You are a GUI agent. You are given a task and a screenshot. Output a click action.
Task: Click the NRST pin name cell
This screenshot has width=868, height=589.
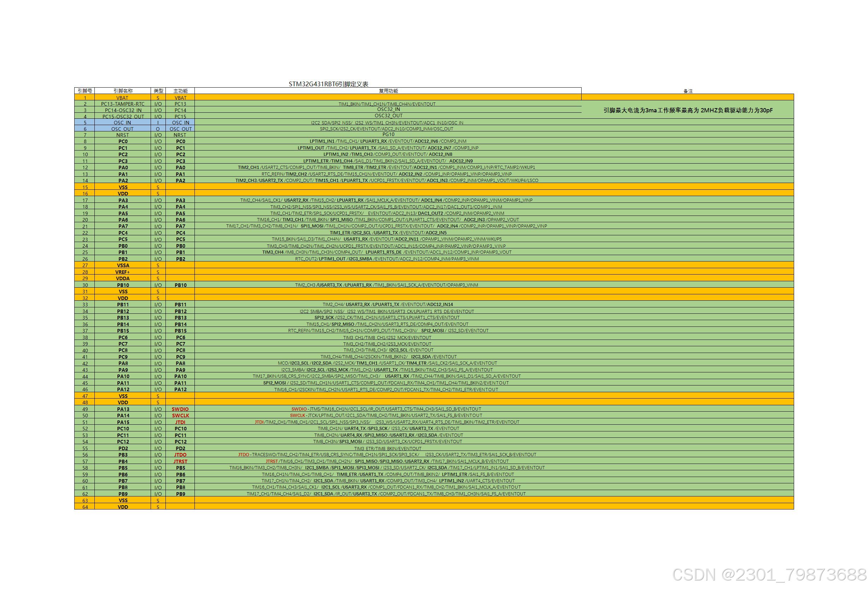122,135
